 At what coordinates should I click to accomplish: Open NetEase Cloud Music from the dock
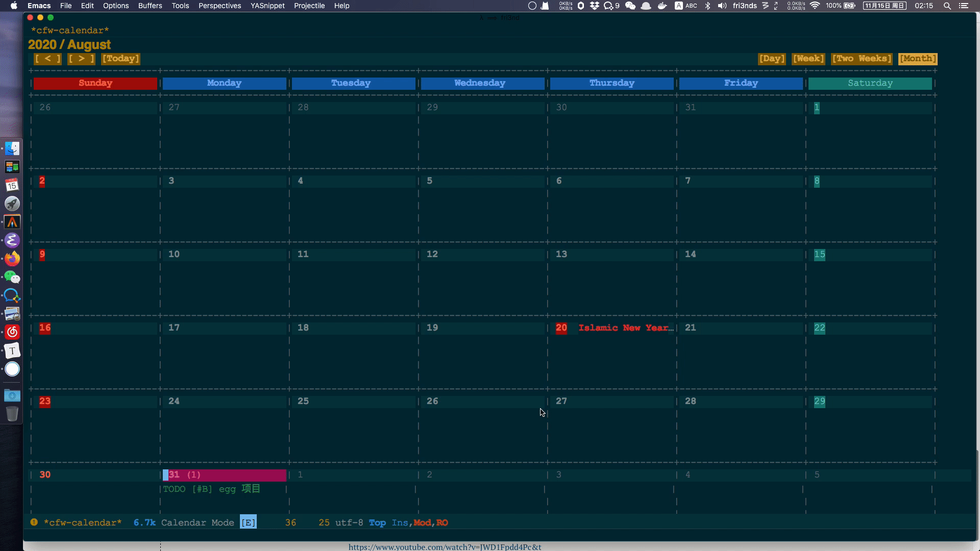(x=12, y=332)
